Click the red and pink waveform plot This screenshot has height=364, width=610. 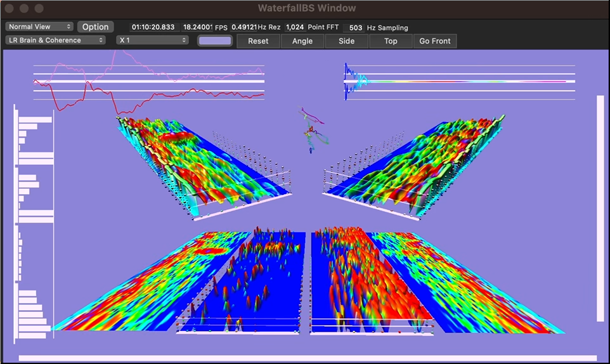click(x=149, y=82)
